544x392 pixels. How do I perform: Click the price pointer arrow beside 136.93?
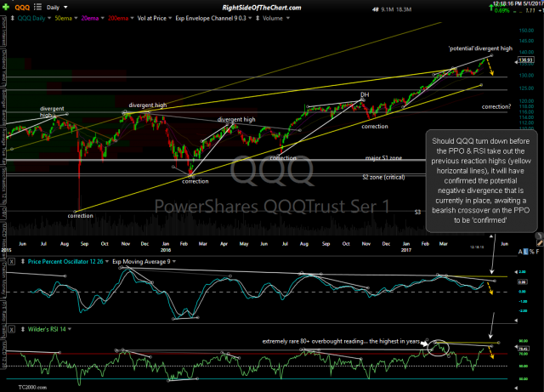pos(516,62)
